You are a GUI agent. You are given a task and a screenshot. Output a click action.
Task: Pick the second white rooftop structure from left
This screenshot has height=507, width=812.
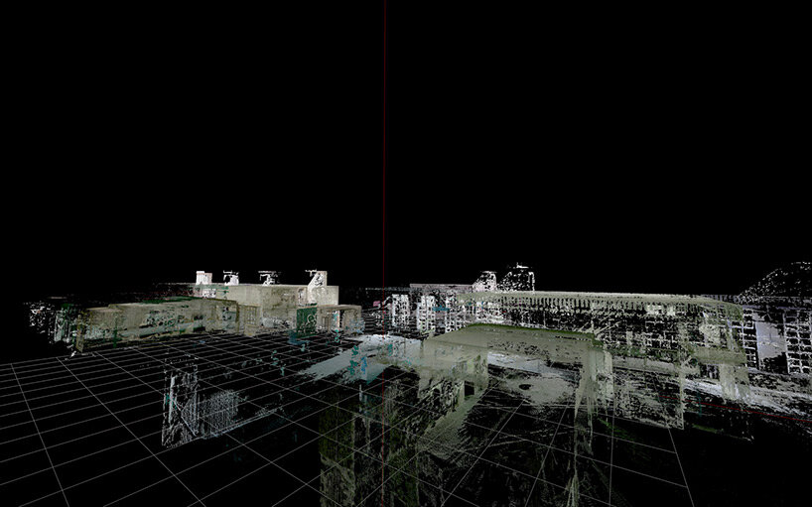[x=231, y=278]
